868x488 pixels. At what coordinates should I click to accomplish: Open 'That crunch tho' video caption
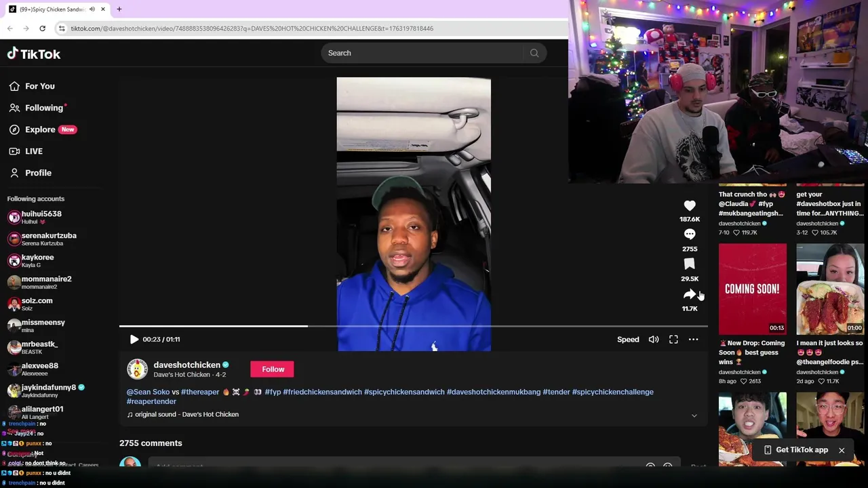pyautogui.click(x=751, y=203)
